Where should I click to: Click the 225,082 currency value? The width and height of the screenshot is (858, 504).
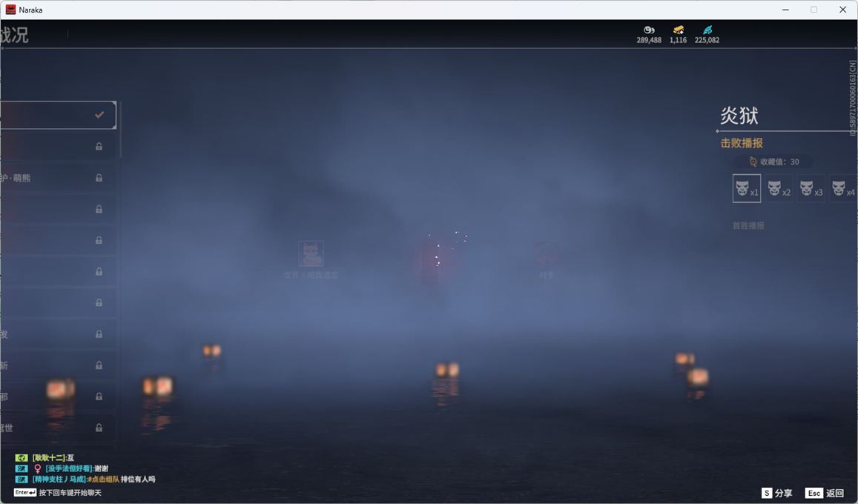(707, 40)
